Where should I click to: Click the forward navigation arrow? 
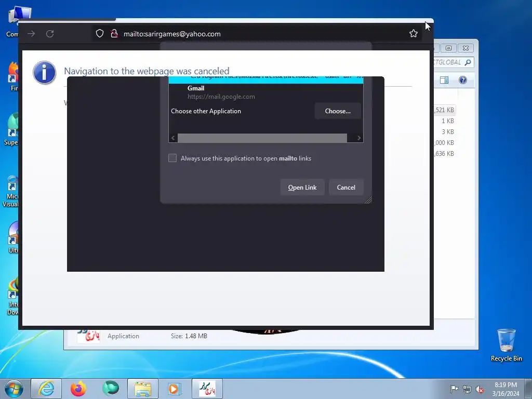pos(31,34)
